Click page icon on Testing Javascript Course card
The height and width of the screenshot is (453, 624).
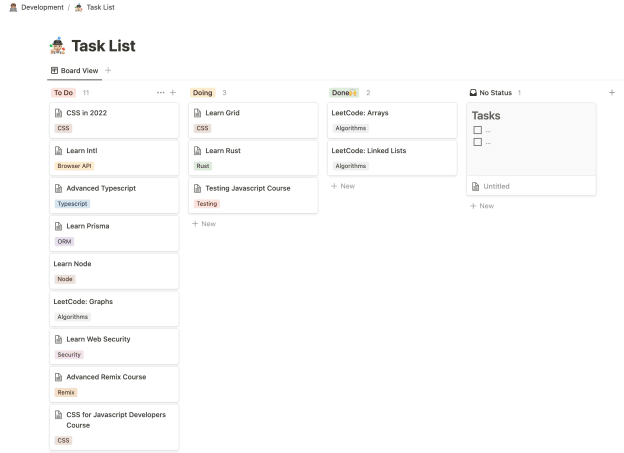coord(197,188)
